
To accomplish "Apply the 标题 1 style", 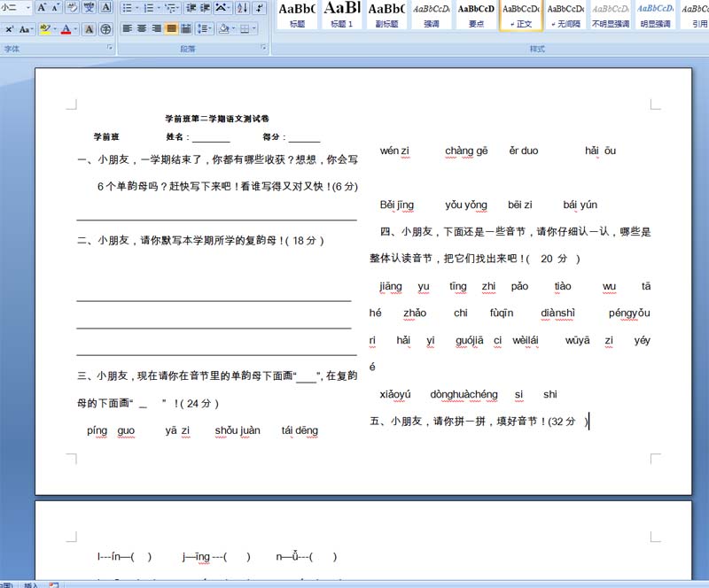I will pyautogui.click(x=342, y=15).
